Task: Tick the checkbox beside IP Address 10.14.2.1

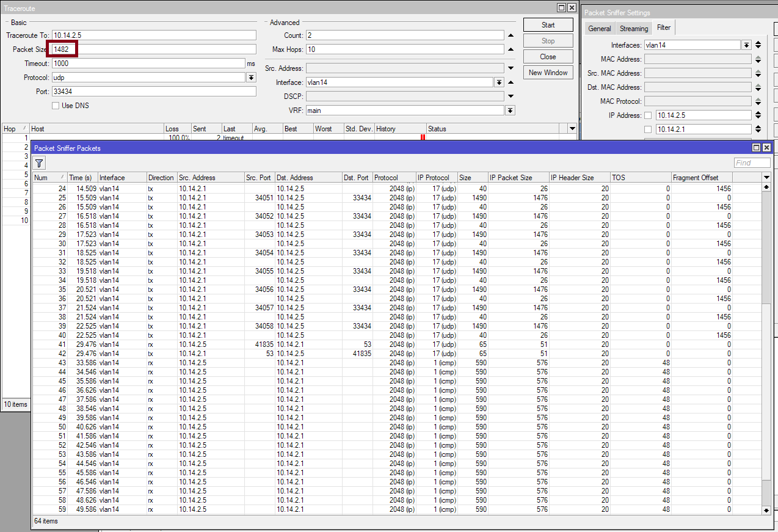Action: coord(648,129)
